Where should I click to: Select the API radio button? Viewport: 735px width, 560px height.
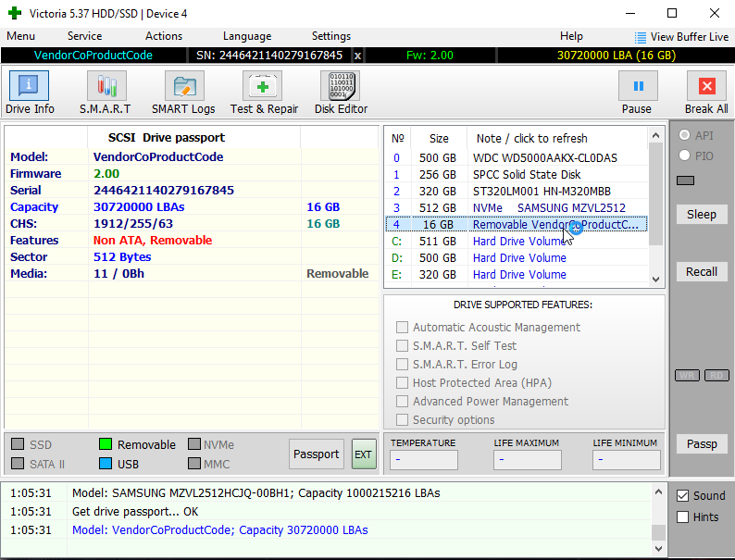coord(684,135)
